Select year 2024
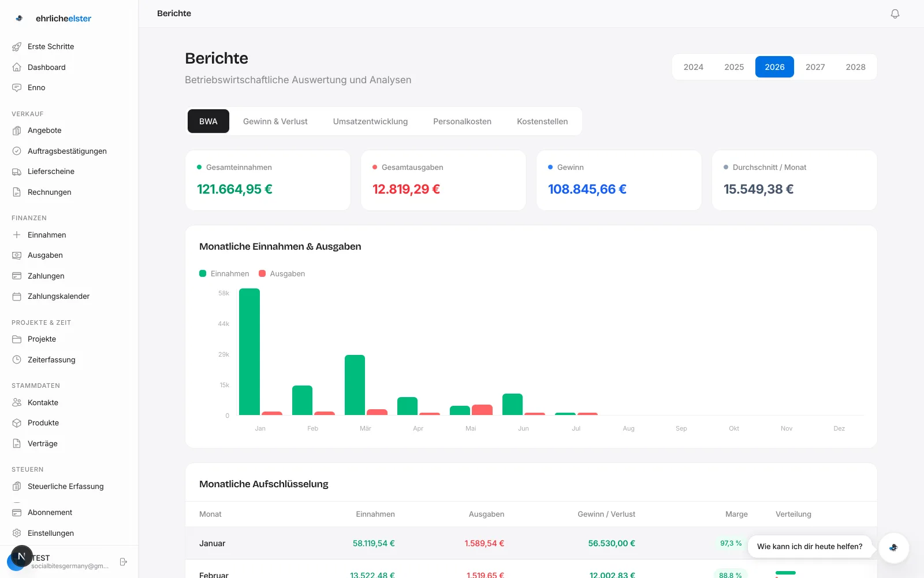Screen dimensions: 924x578 click(694, 67)
